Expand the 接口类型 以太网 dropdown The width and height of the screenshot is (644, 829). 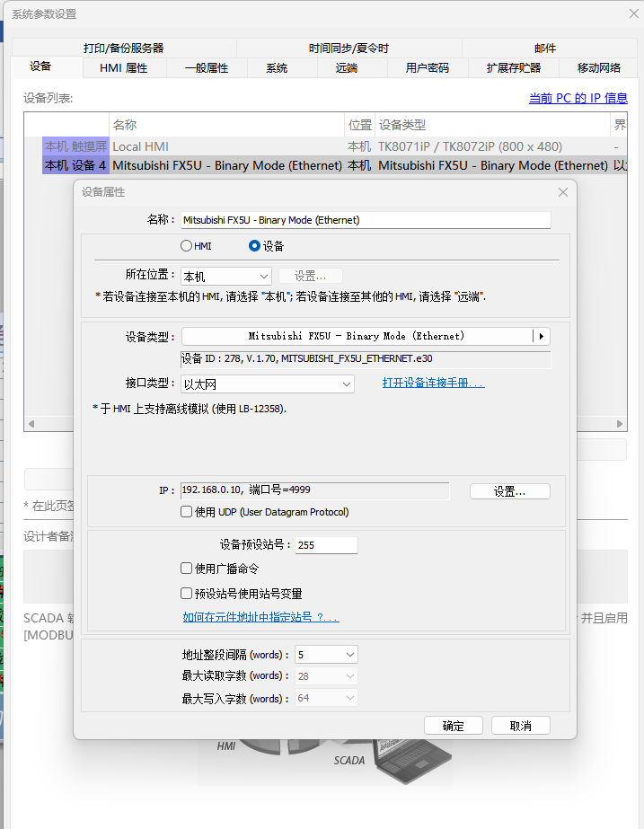(x=267, y=384)
